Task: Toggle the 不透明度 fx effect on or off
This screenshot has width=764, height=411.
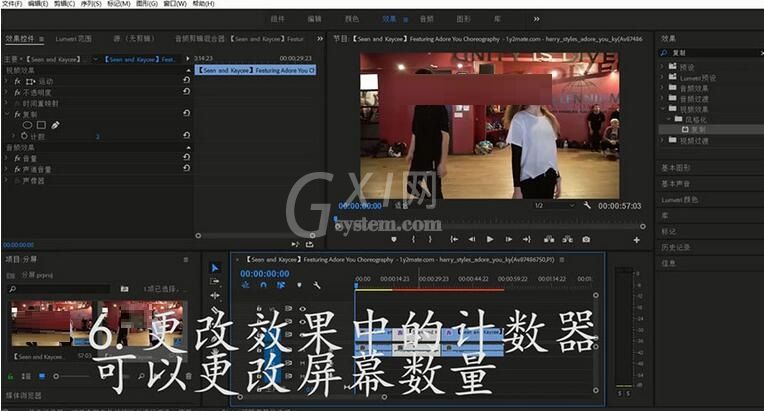Action: [18, 92]
